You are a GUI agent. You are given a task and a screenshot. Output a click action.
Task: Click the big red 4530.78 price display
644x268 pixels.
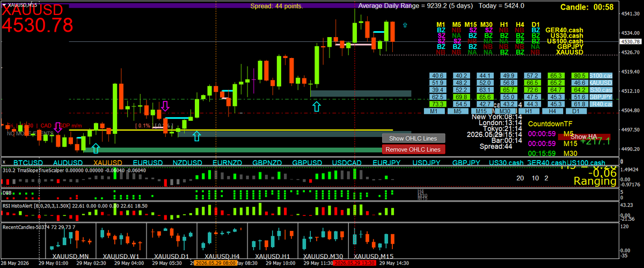(x=38, y=24)
